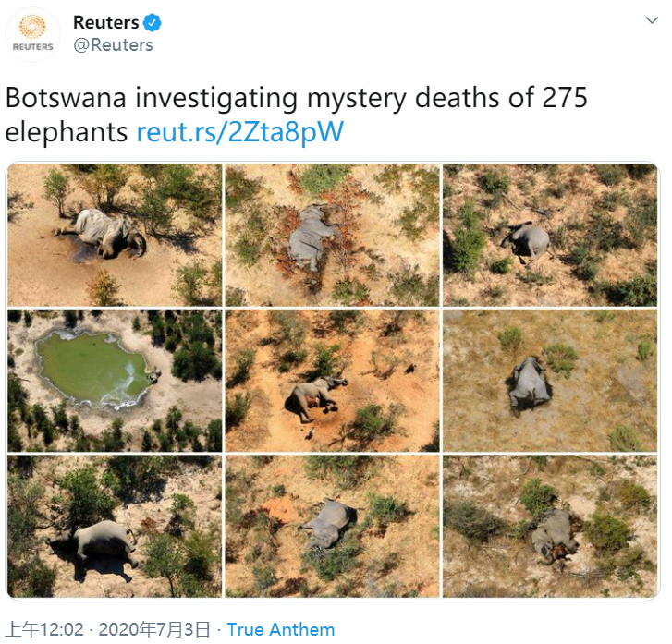Click the 2020年7月3日 date
This screenshot has width=672, height=644.
click(152, 629)
